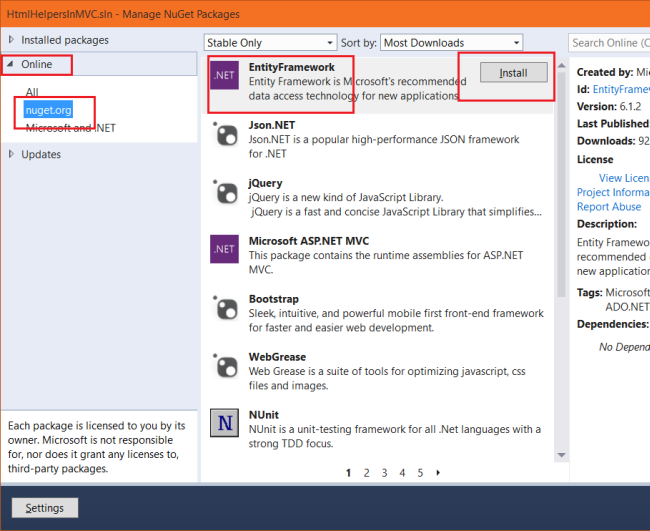The image size is (650, 531).
Task: Select the All source under Online
Action: [x=32, y=92]
